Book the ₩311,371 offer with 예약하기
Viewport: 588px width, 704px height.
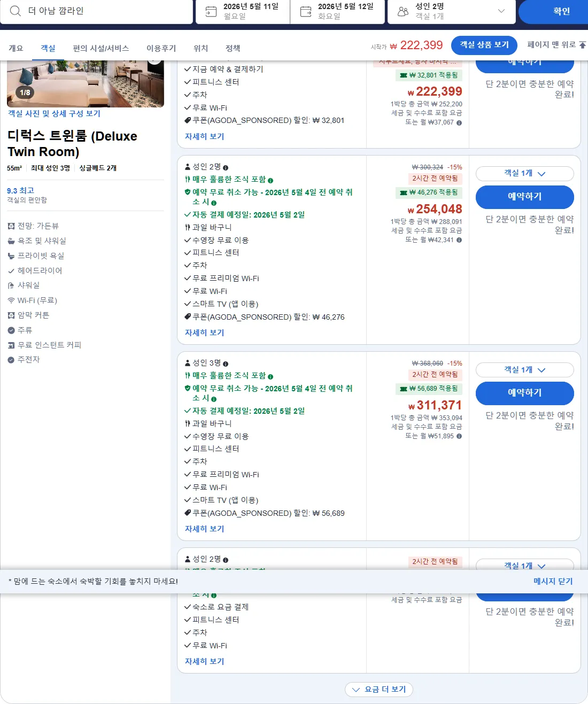[x=524, y=393]
